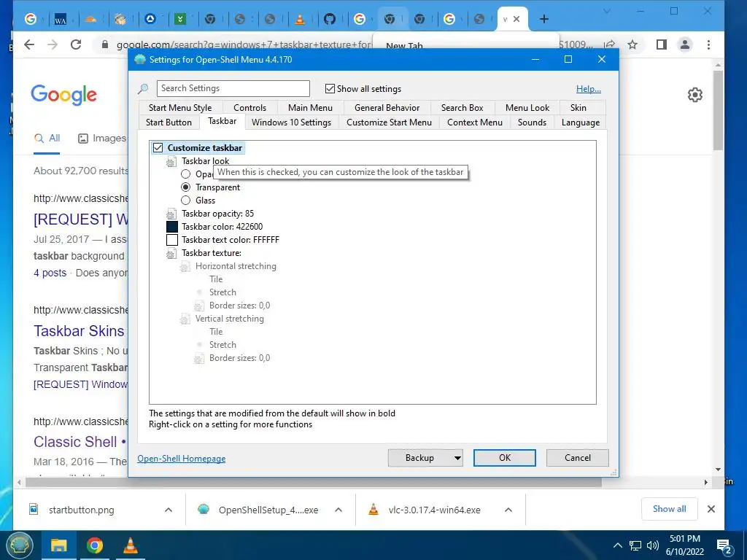
Task: Switch to the Controls tab
Action: click(249, 108)
